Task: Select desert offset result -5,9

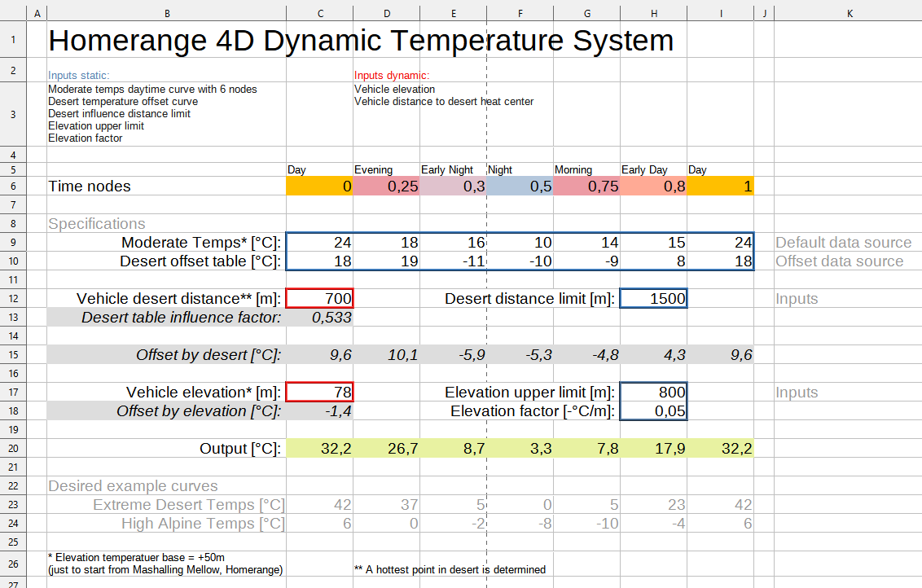Action: click(x=454, y=354)
